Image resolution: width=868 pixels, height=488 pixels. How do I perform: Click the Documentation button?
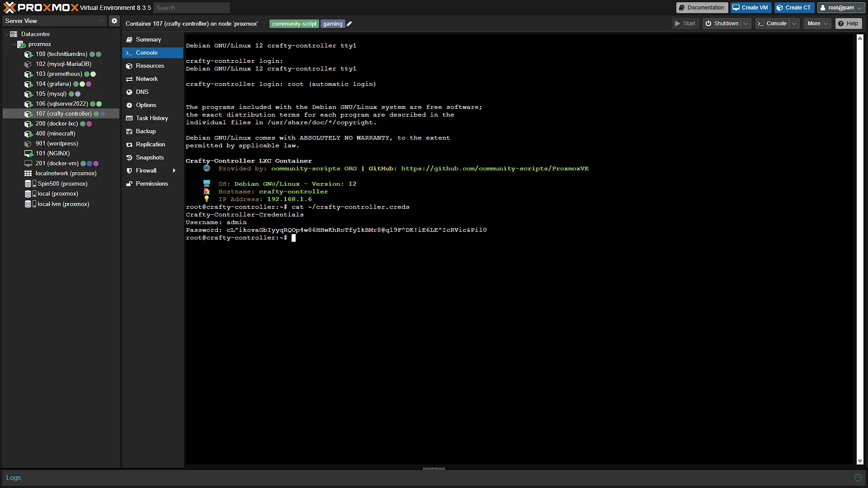[702, 8]
